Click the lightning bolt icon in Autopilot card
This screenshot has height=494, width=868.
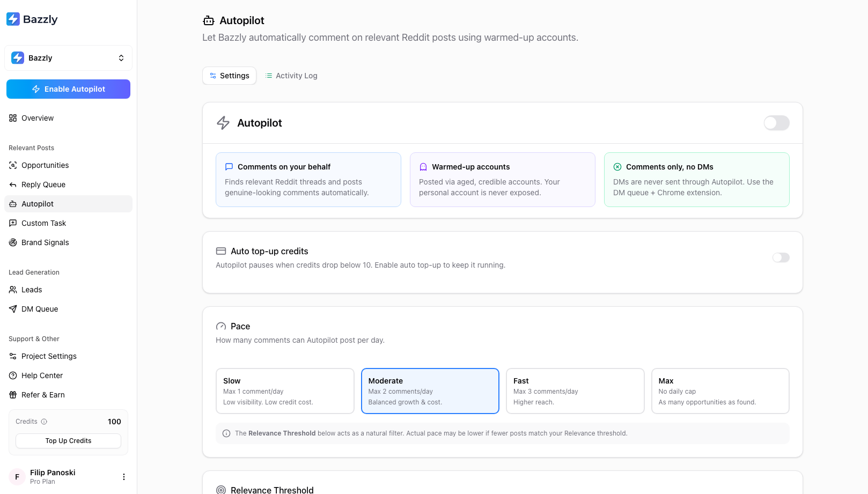pyautogui.click(x=223, y=123)
